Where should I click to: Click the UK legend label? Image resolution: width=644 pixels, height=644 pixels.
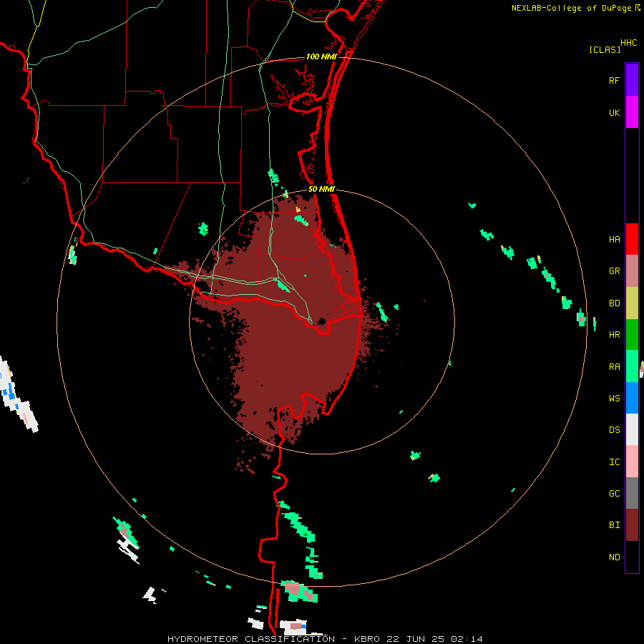coord(614,112)
